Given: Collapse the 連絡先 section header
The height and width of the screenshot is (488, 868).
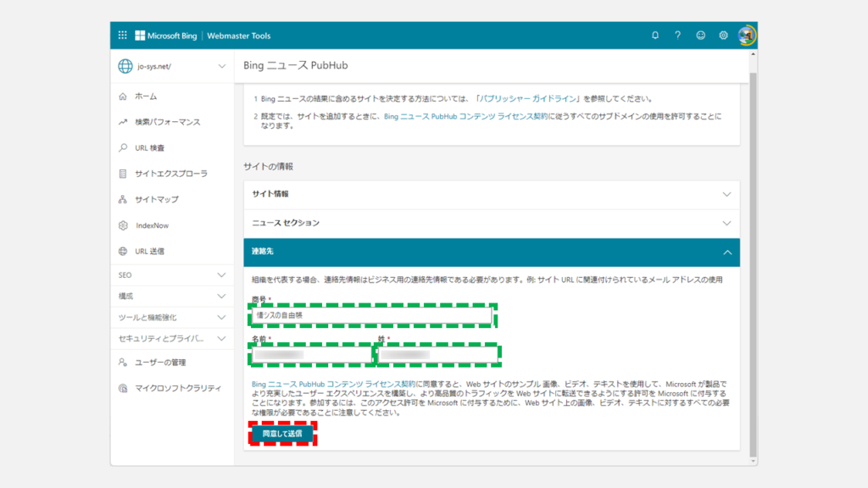Looking at the screenshot, I should 492,252.
